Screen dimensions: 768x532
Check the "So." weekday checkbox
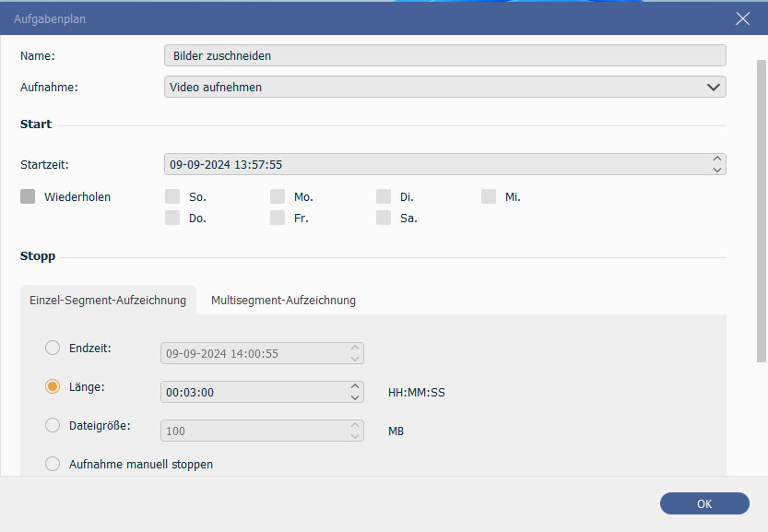(x=171, y=196)
